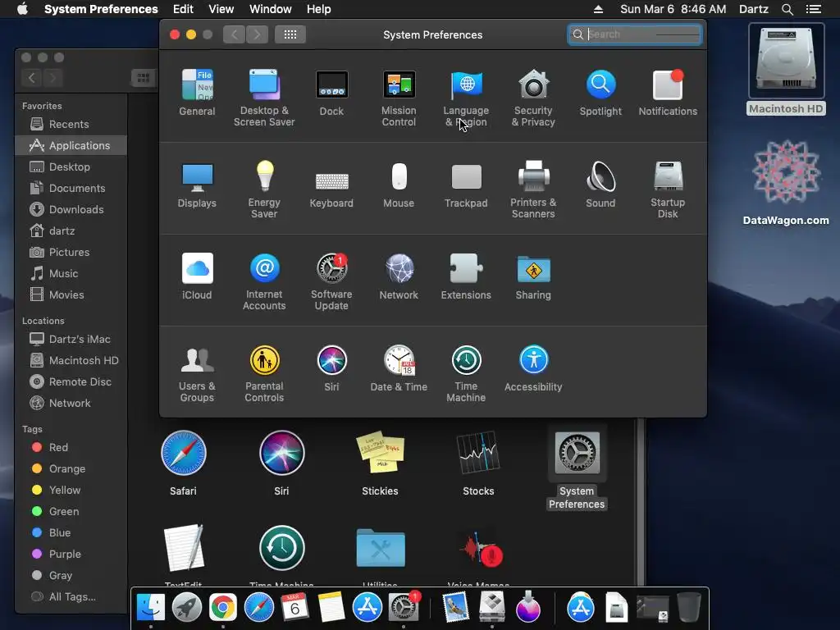Click Google Chrome in the Dock
Viewport: 840px width, 630px height.
pos(223,608)
